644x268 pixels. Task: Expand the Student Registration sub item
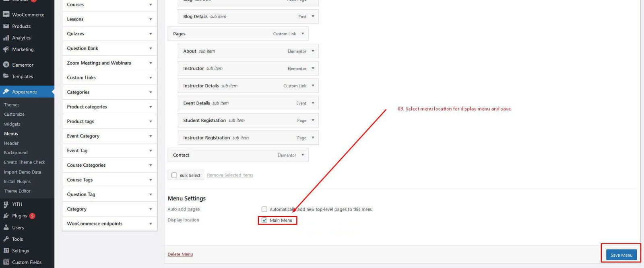[313, 121]
